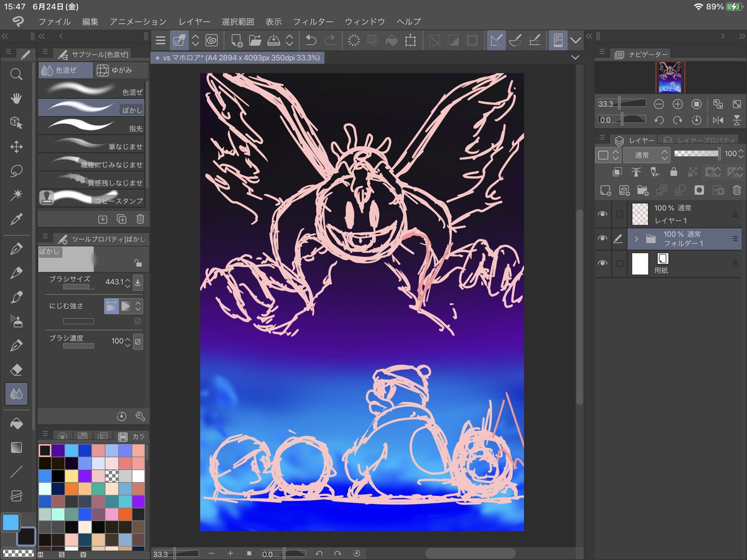This screenshot has height=560, width=747.
Task: Select the 色混ぜ brush sub tool
Action: (x=91, y=89)
